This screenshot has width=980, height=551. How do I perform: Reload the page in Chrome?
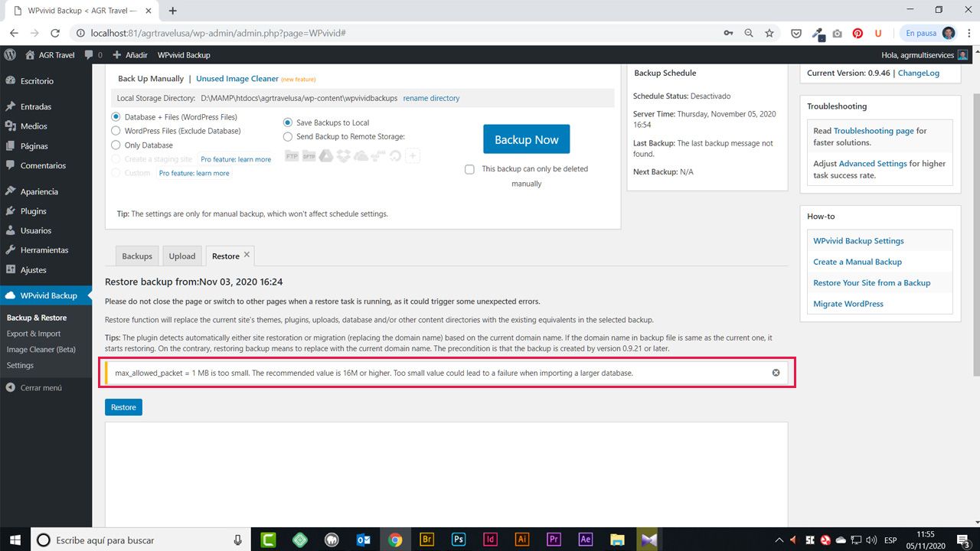[x=55, y=34]
